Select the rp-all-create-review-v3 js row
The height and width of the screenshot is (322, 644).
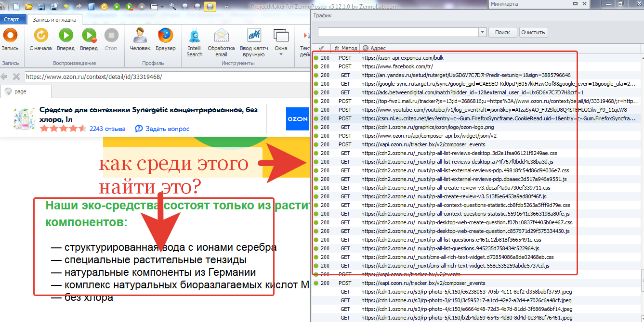(x=477, y=196)
